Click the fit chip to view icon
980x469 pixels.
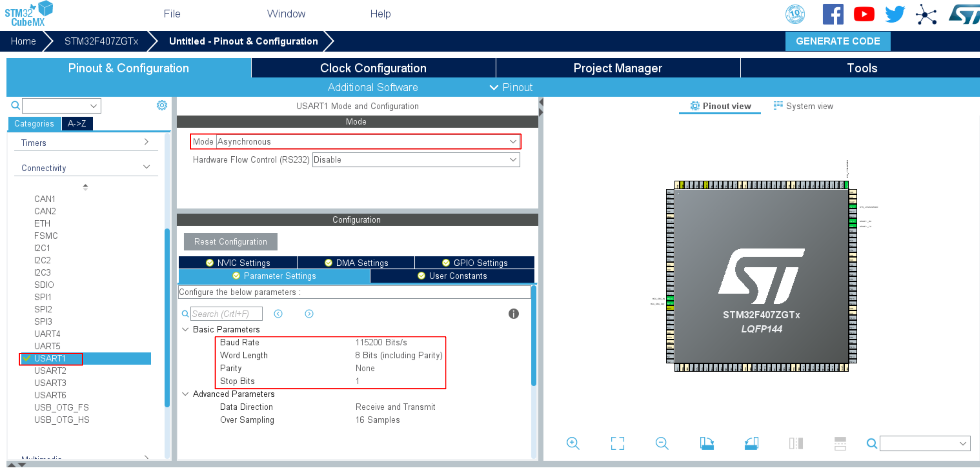[617, 443]
